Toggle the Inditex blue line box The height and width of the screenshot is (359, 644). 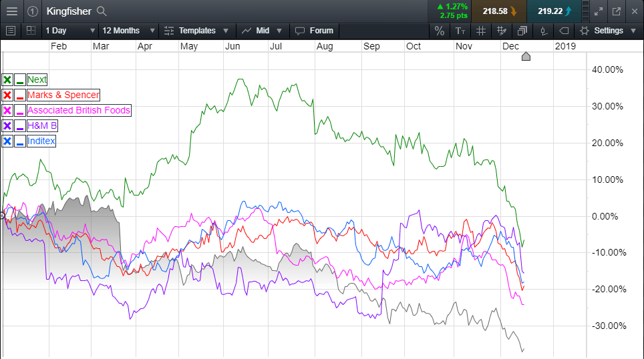(20, 141)
